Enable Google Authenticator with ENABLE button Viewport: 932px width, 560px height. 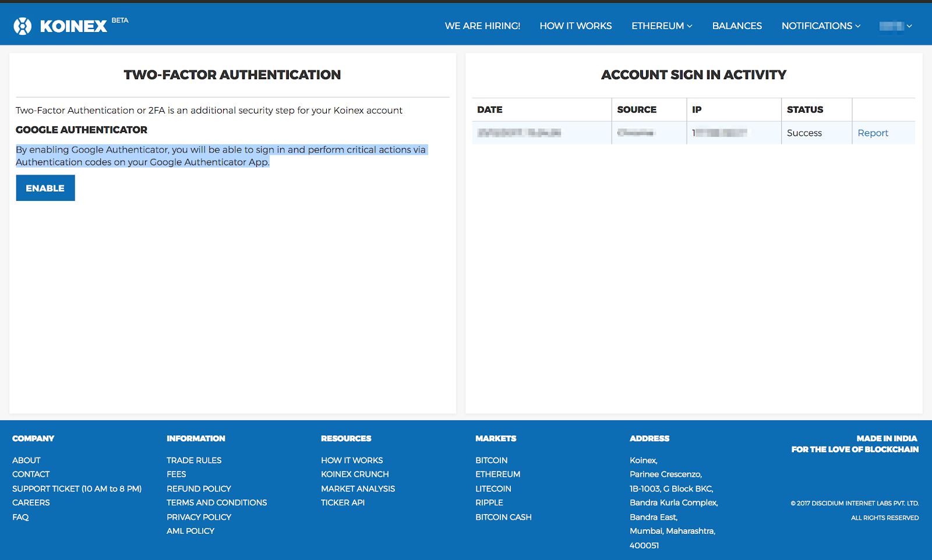coord(45,188)
